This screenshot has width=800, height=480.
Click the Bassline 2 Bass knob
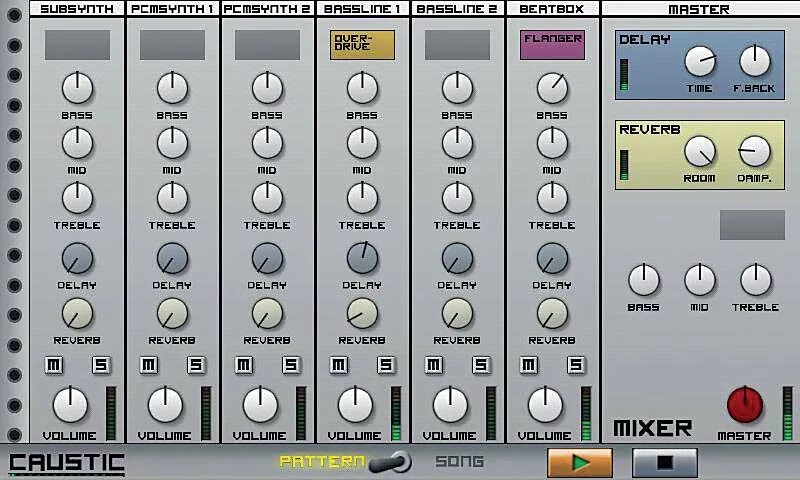pyautogui.click(x=457, y=88)
